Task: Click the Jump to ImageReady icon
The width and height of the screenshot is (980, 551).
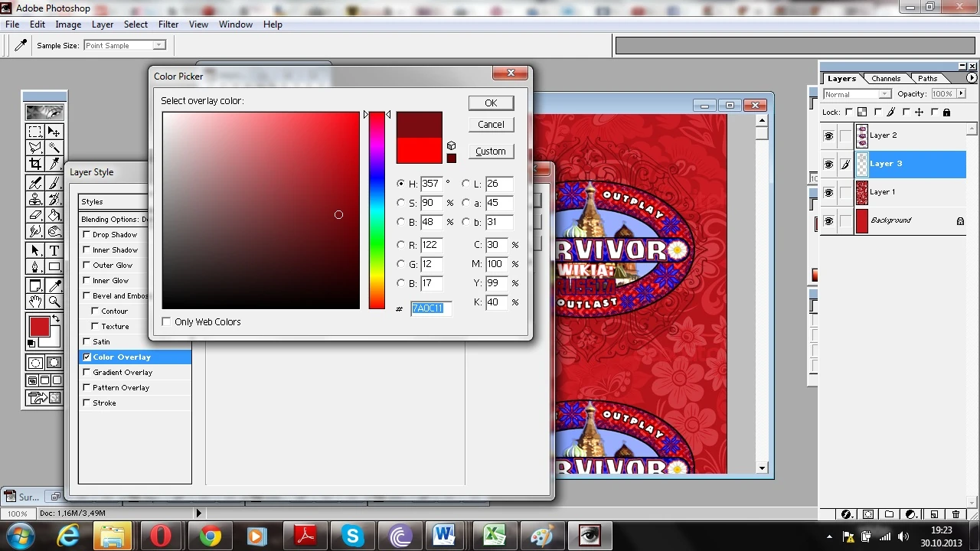Action: 45,398
